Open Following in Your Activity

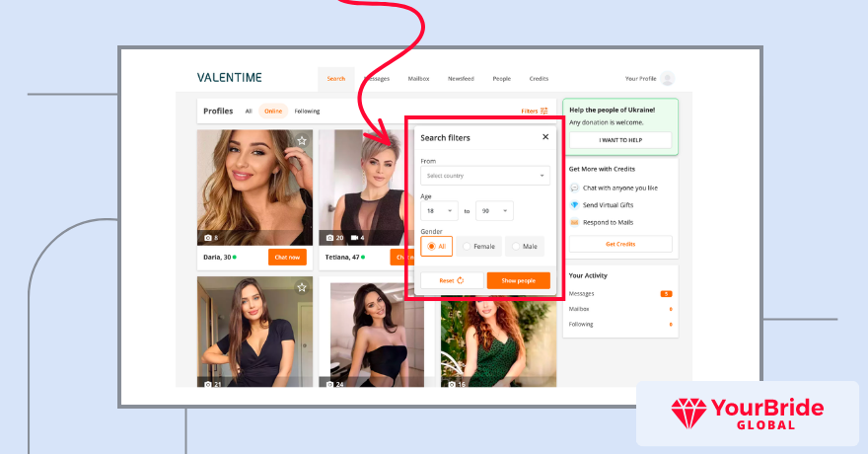[x=581, y=325]
